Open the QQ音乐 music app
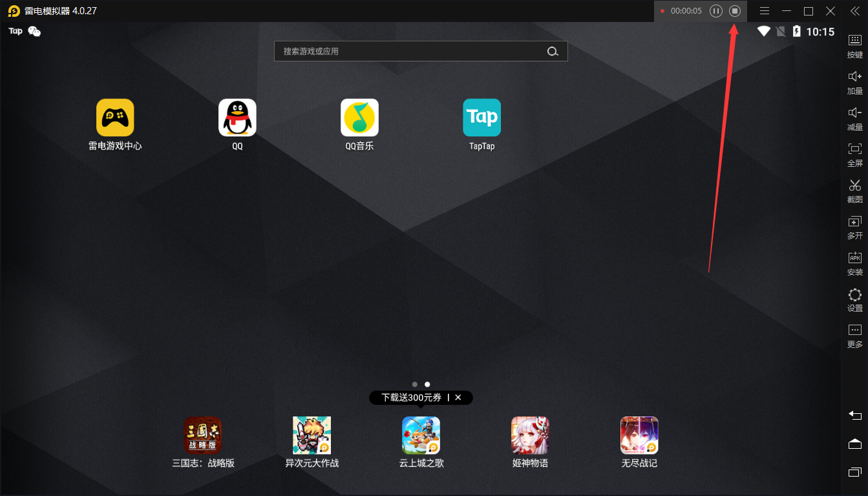 [x=359, y=118]
